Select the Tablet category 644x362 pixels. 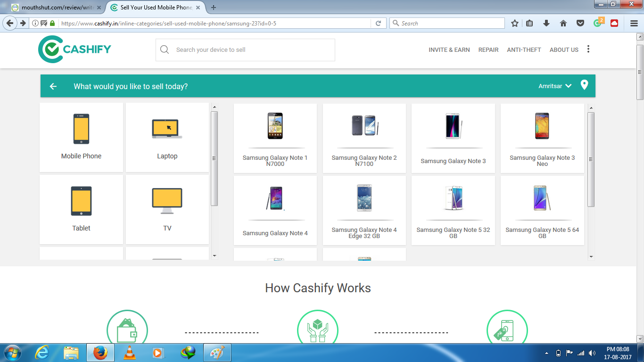pyautogui.click(x=81, y=209)
